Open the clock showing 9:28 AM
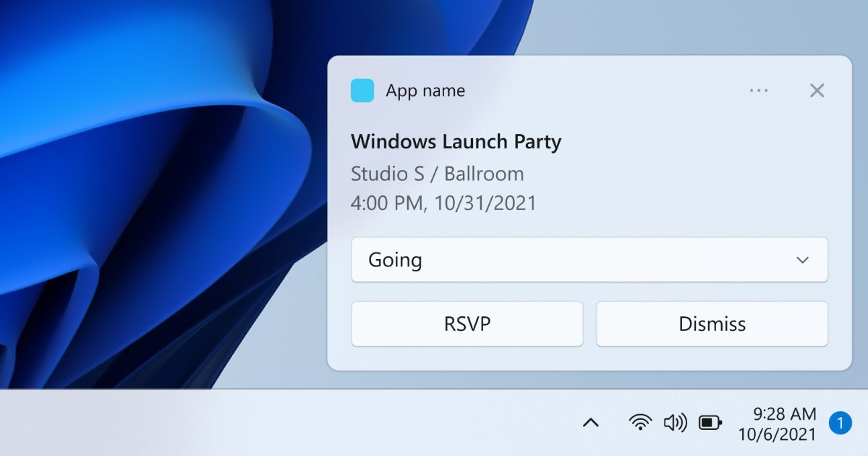 [785, 415]
